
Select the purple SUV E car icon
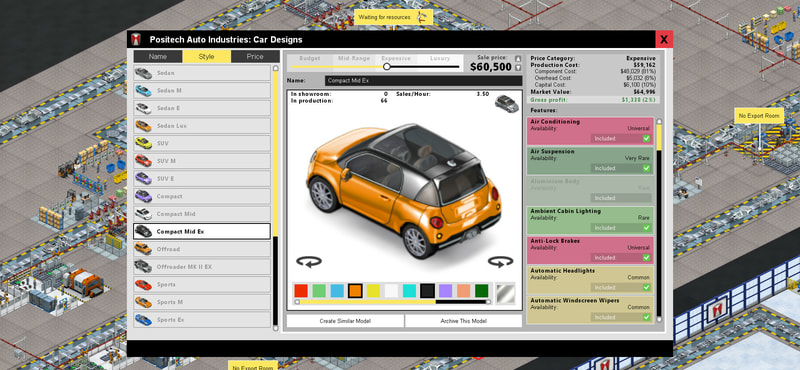pos(143,179)
